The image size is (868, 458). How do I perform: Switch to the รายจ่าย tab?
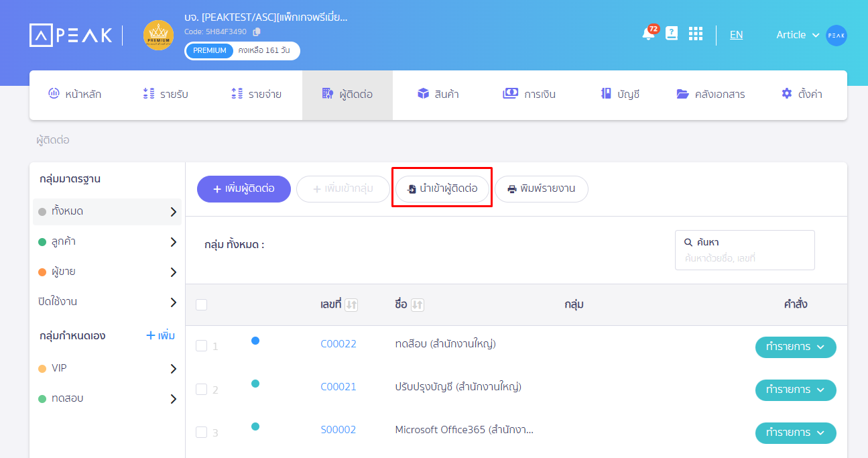pyautogui.click(x=255, y=94)
